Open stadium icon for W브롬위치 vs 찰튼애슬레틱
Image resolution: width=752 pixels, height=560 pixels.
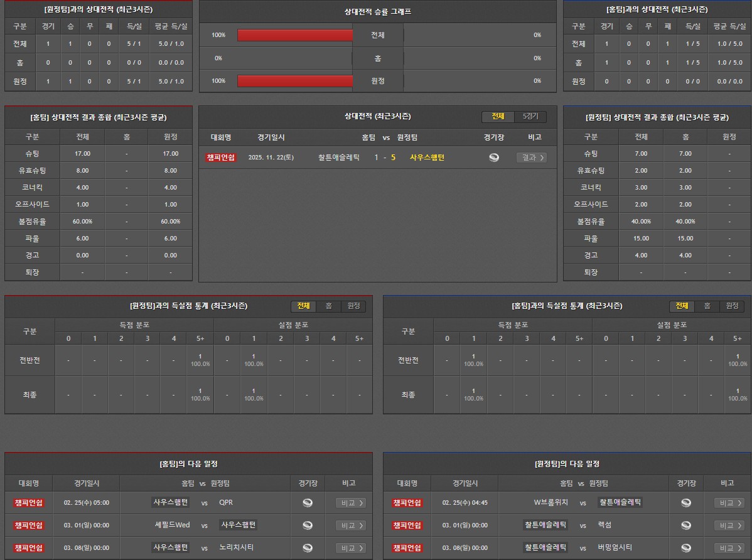click(x=686, y=503)
